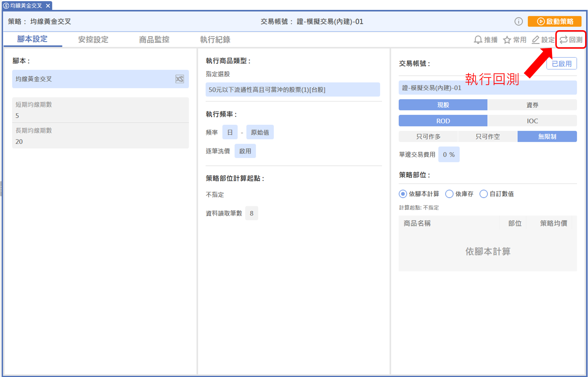588x377 pixels.
Task: Select the 自訂數值 radio option
Action: 483,194
